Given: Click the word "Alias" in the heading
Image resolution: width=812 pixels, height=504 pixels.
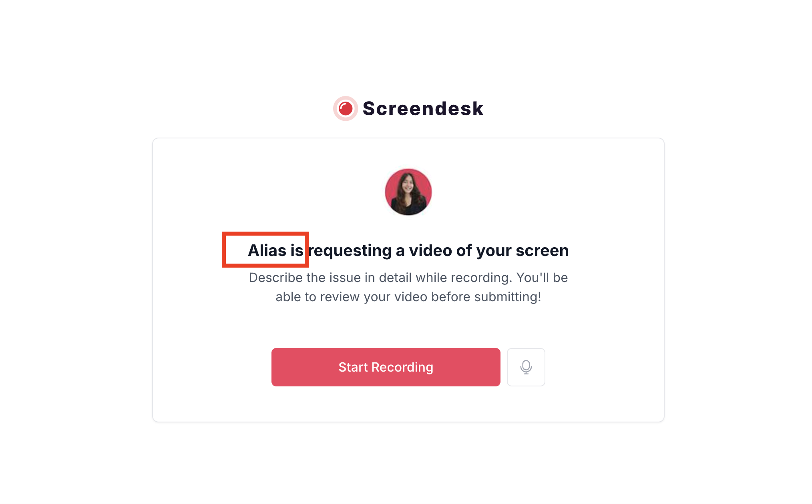Looking at the screenshot, I should tap(267, 250).
